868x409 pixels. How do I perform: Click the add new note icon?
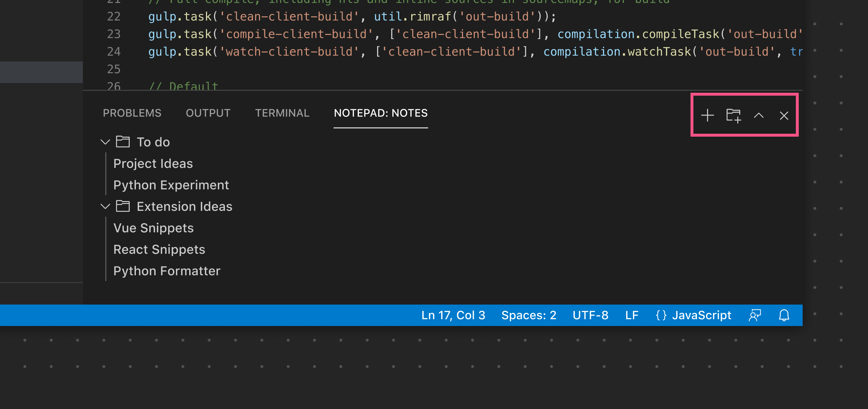pos(707,115)
